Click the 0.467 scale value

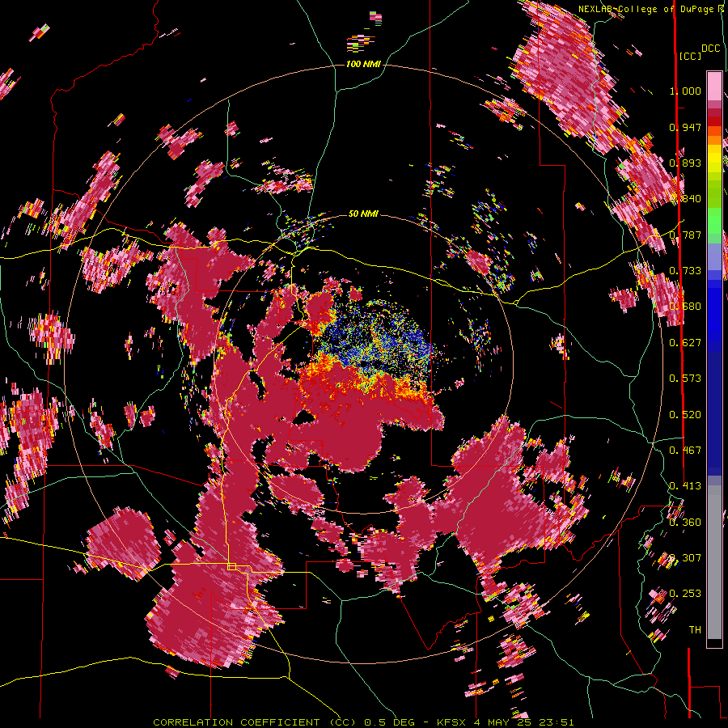tap(685, 450)
